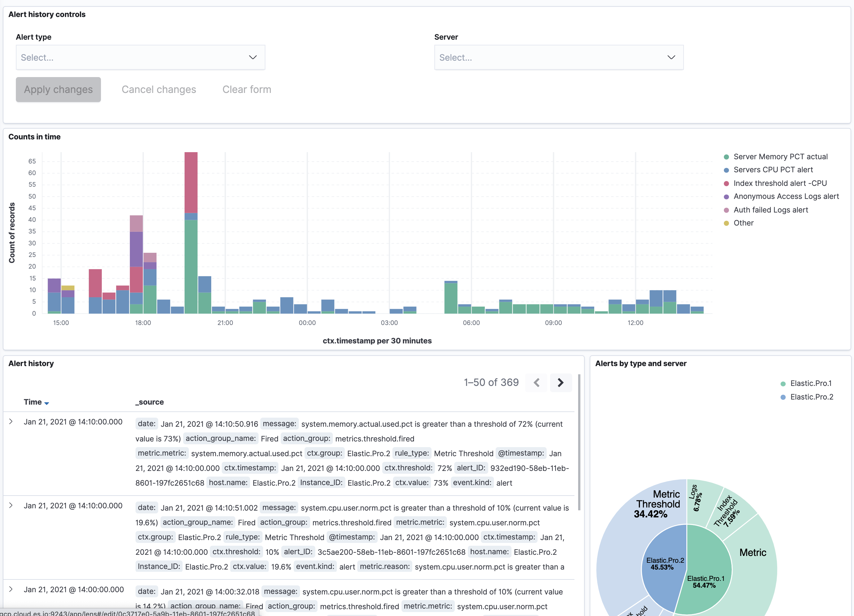Go to previous page of alert history
This screenshot has height=616, width=854.
pos(536,383)
